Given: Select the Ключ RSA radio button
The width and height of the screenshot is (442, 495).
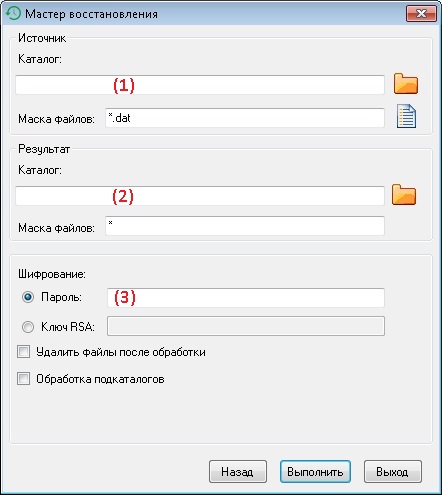Looking at the screenshot, I should pyautogui.click(x=28, y=327).
